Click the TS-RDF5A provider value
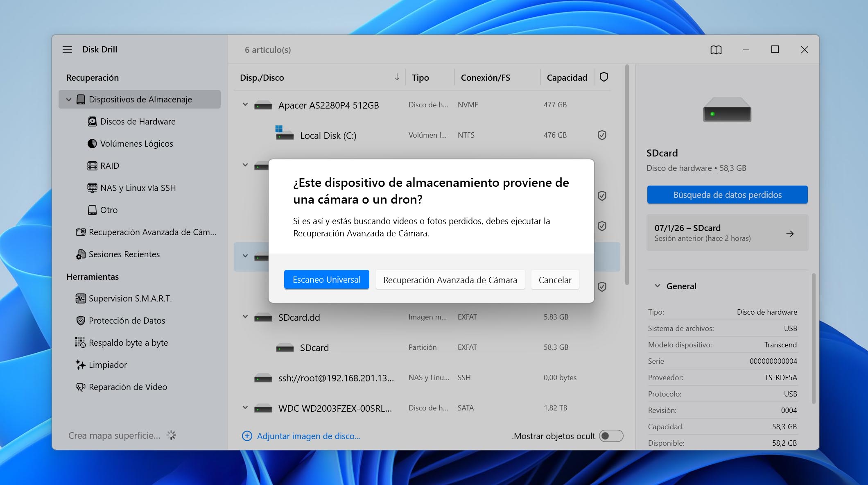Screen dimensions: 868x485 [x=781, y=378]
